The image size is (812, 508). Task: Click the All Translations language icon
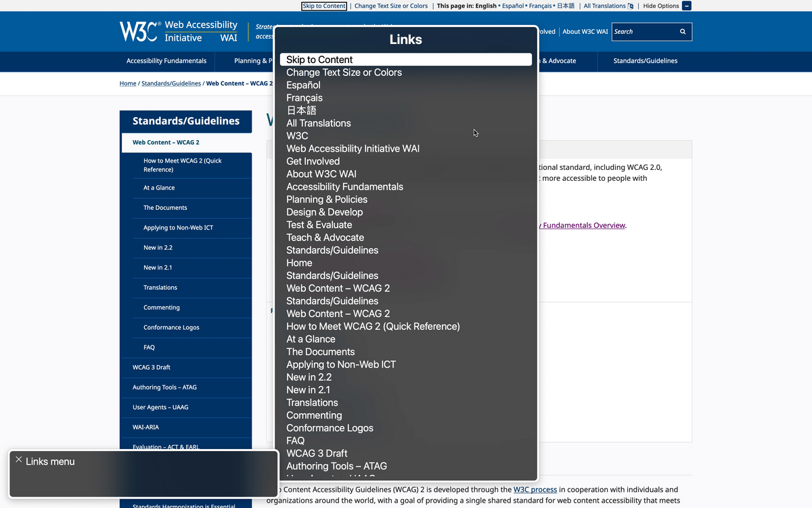coord(631,6)
